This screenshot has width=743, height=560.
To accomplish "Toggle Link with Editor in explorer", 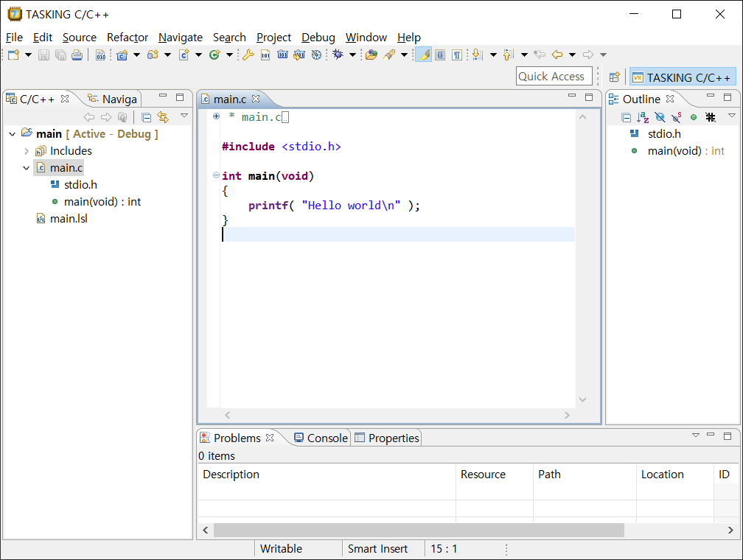I will click(163, 117).
